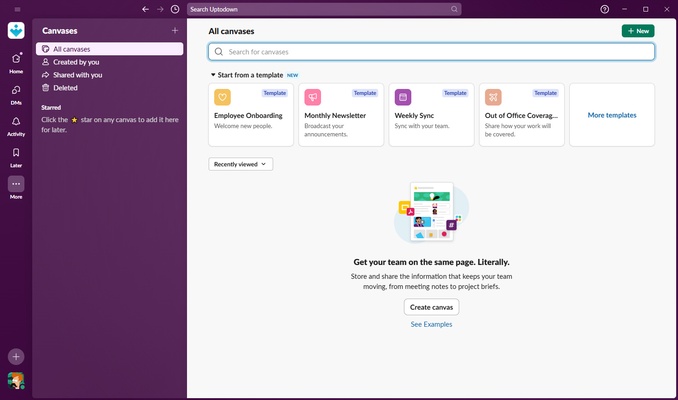The width and height of the screenshot is (678, 400).
Task: Open the hamburger menu at top left
Action: coord(17,9)
